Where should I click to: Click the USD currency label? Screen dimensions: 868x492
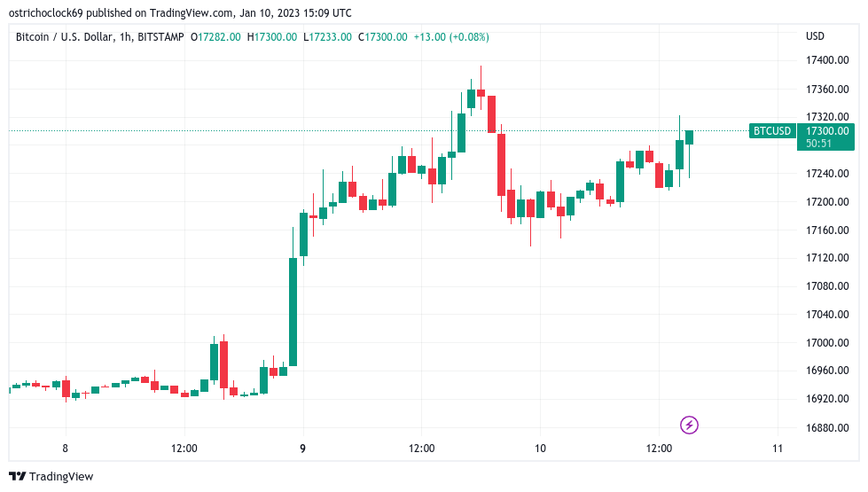point(815,36)
